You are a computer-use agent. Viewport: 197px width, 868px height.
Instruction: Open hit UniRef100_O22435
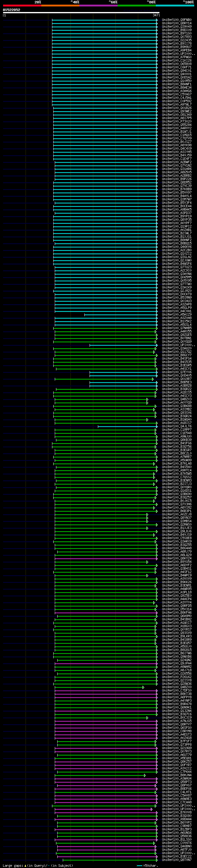177,40
